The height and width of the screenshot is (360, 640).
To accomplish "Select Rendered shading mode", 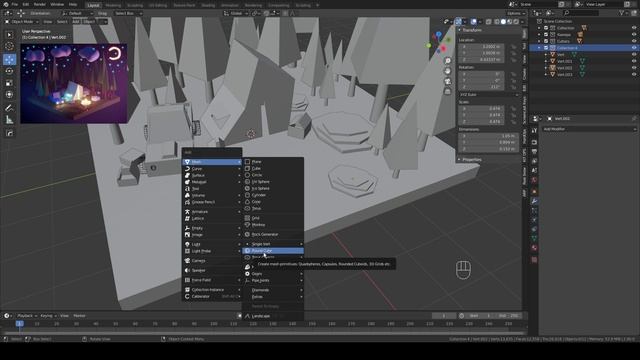I will coord(516,22).
